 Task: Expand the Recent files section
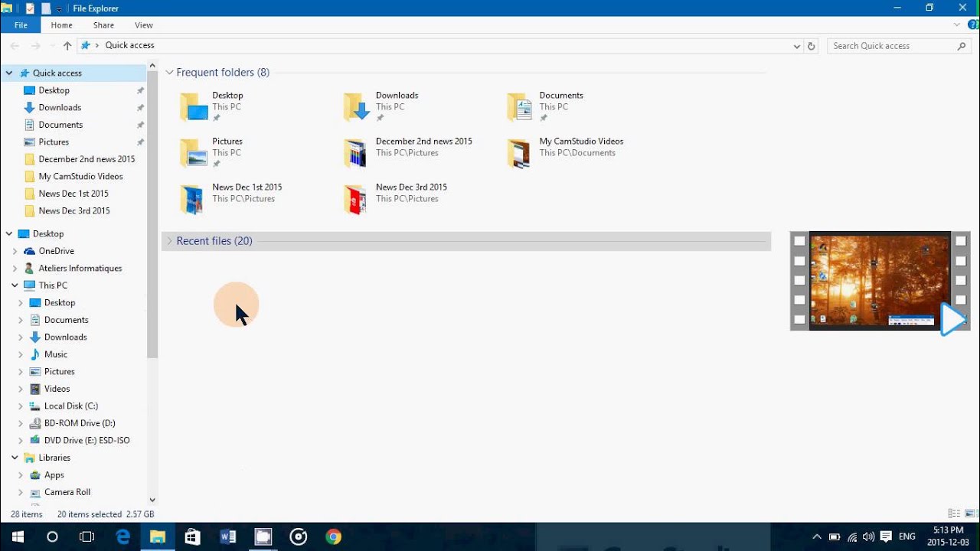168,240
